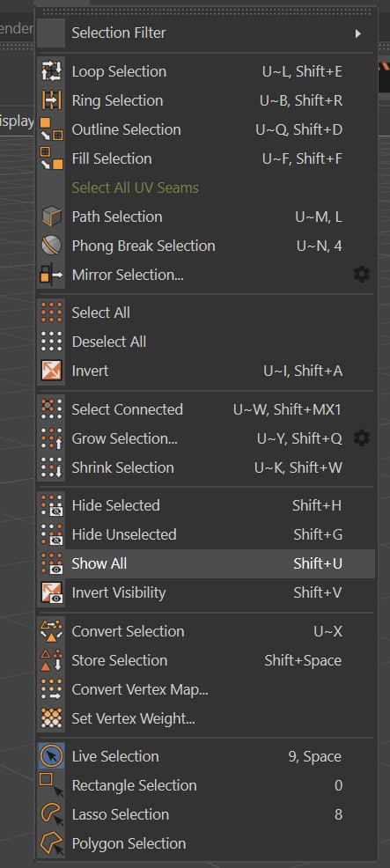Viewport: 390px width, 868px height.
Task: Click Deselect All command
Action: (206, 342)
